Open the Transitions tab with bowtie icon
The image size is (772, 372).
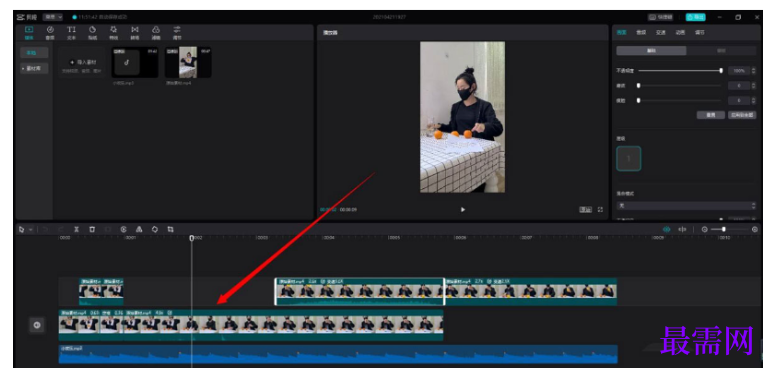(x=134, y=32)
